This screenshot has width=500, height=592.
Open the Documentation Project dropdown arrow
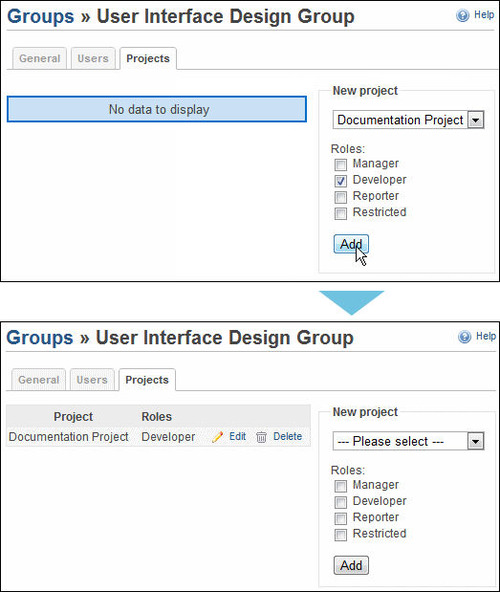click(476, 120)
